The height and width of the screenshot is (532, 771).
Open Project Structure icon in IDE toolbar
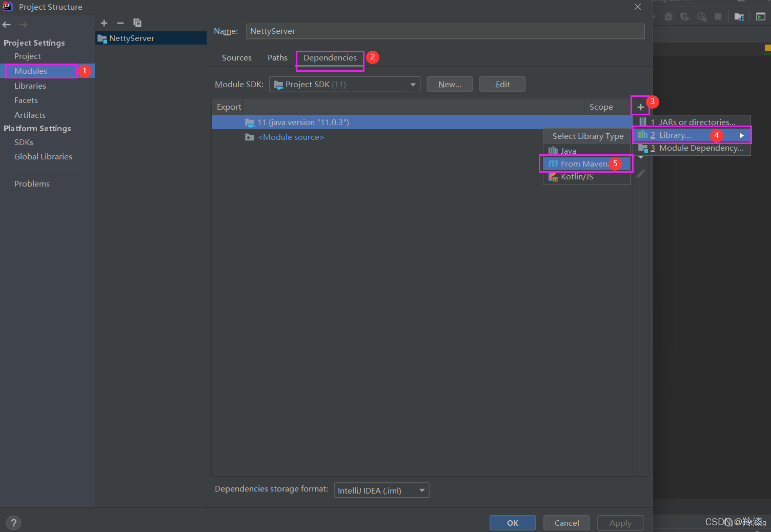point(739,17)
